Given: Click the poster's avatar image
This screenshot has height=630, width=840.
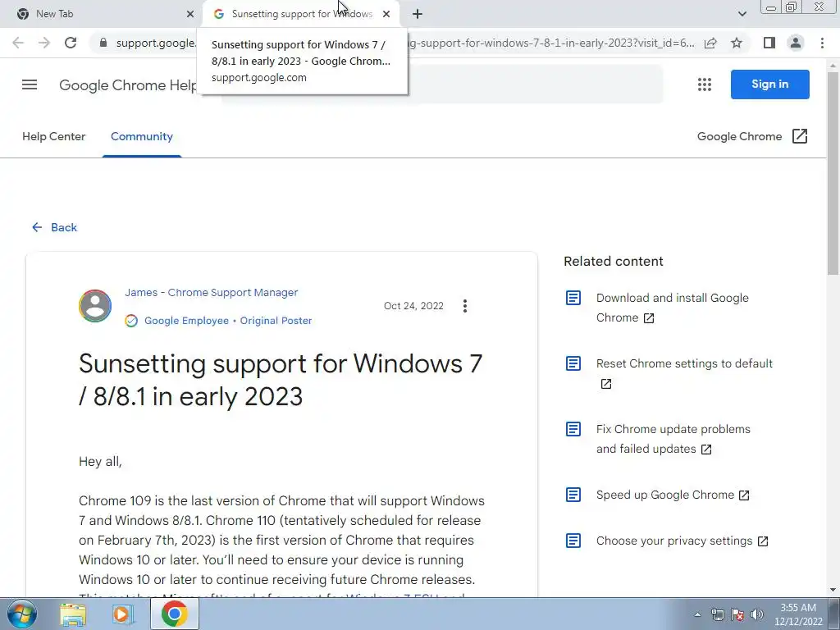Looking at the screenshot, I should [95, 306].
